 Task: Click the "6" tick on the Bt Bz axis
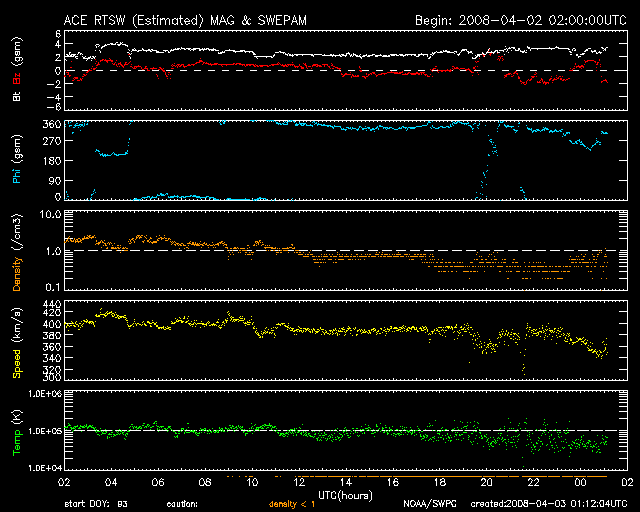[58, 33]
